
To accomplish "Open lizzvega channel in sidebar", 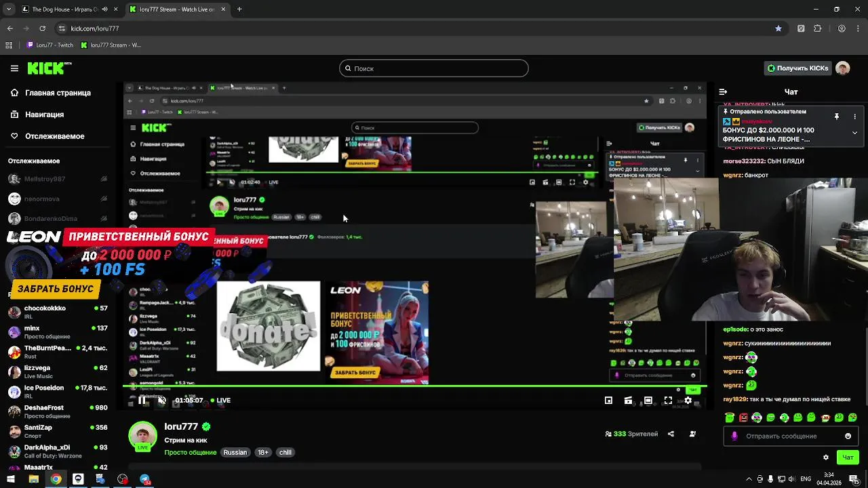I will (58, 371).
